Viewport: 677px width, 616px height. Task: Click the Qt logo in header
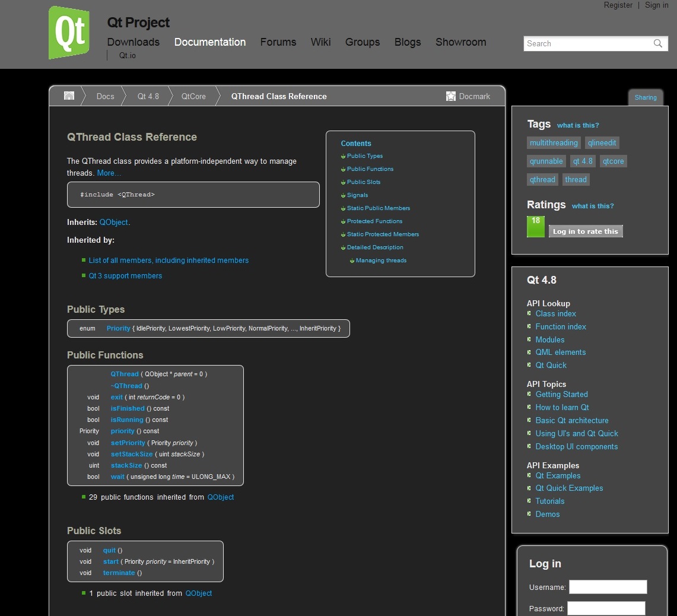[x=69, y=33]
